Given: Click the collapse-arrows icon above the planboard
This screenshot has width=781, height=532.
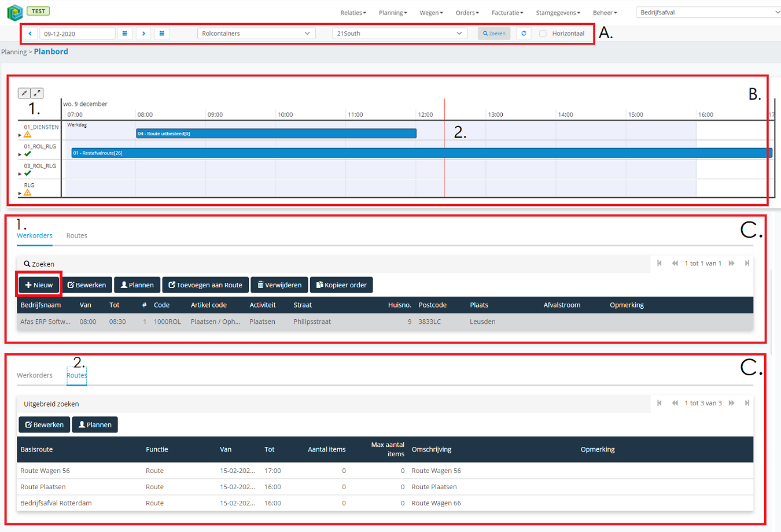Looking at the screenshot, I should [24, 93].
